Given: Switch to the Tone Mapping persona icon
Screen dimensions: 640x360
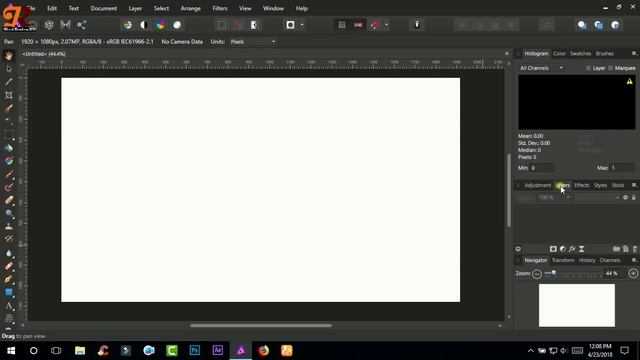Looking at the screenshot, I should 65,25.
